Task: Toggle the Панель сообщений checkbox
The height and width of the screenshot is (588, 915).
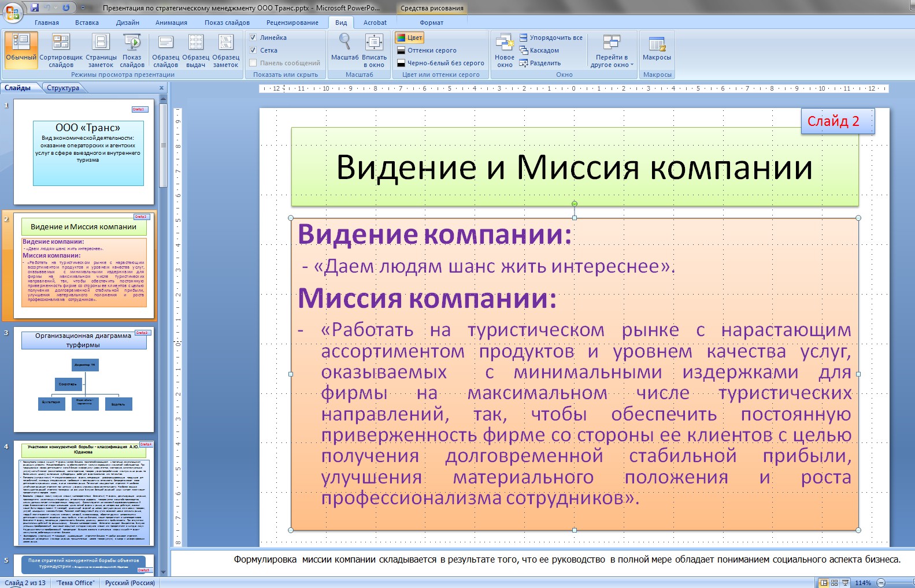Action: click(x=253, y=63)
